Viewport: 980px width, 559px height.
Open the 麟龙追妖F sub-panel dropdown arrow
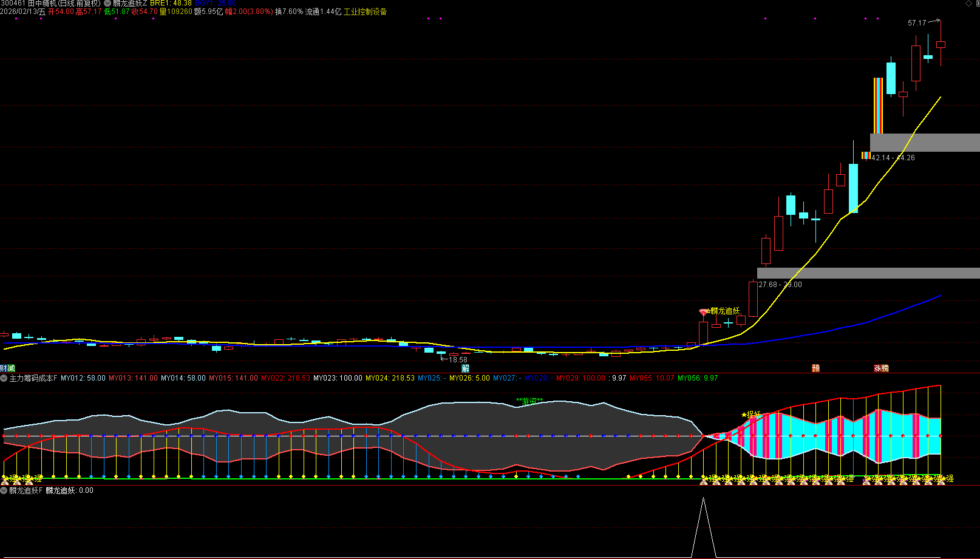pyautogui.click(x=4, y=490)
